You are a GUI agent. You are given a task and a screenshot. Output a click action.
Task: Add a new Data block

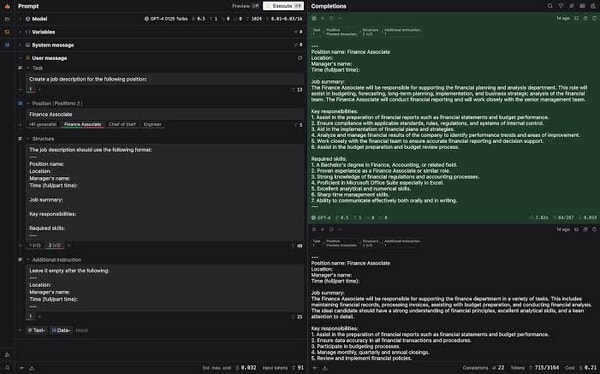pyautogui.click(x=61, y=330)
